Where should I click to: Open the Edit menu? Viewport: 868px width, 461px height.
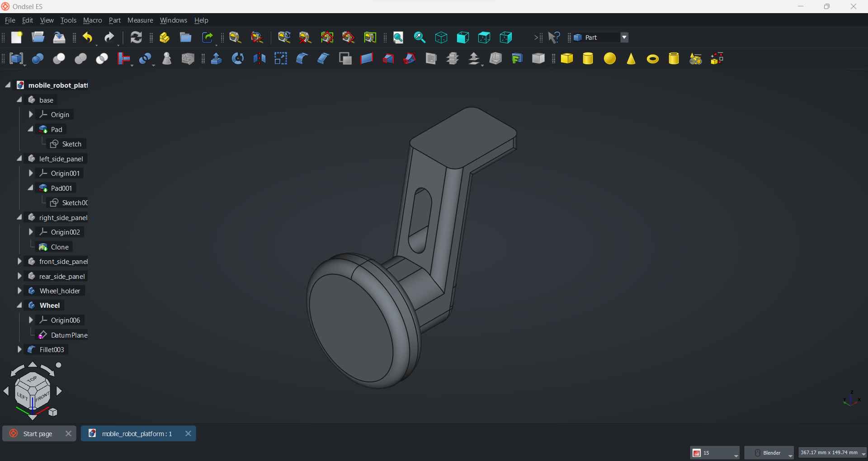[28, 20]
